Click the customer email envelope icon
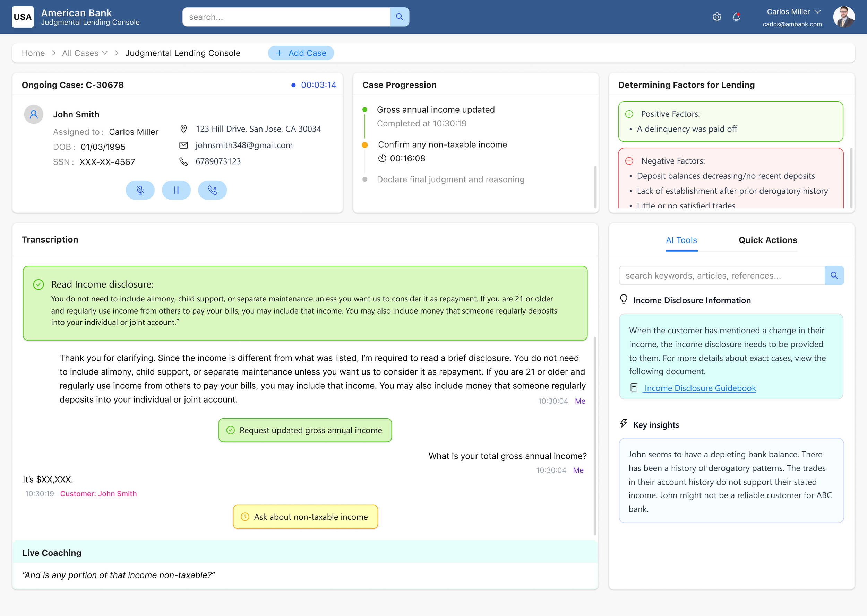The height and width of the screenshot is (616, 867). 183,145
